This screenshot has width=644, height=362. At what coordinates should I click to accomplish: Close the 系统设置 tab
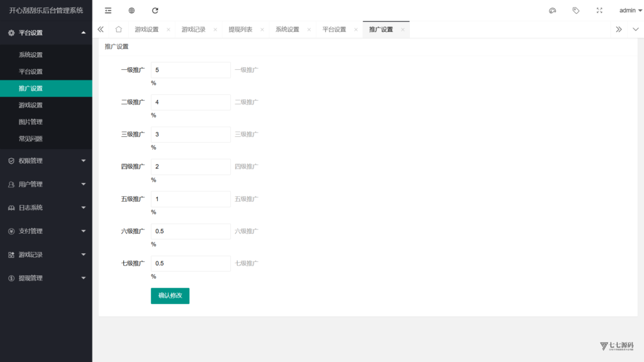pyautogui.click(x=309, y=30)
